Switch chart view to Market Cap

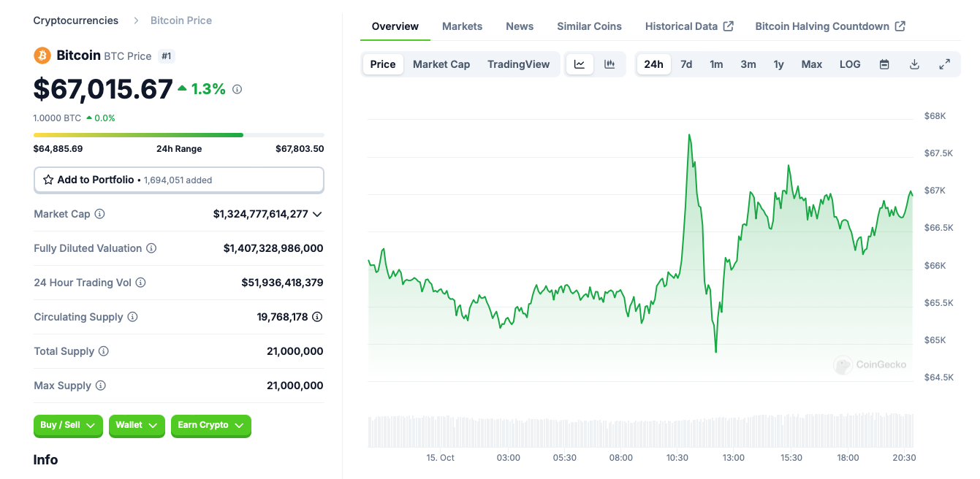441,64
